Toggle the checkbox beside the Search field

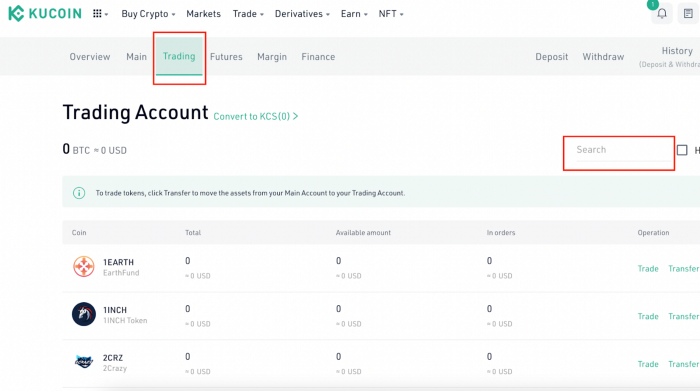682,150
